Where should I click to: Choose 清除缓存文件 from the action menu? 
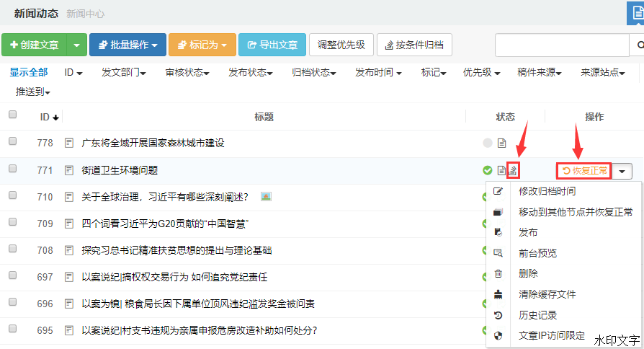(x=547, y=294)
